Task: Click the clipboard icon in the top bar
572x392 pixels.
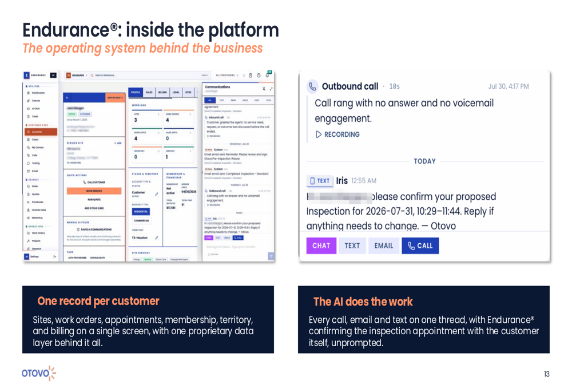Action: 251,75
